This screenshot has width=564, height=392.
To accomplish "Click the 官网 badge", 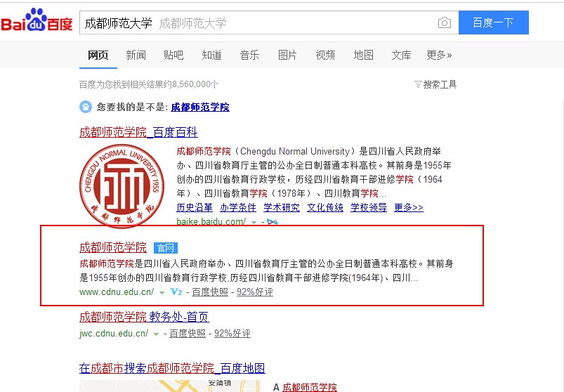I will (166, 248).
